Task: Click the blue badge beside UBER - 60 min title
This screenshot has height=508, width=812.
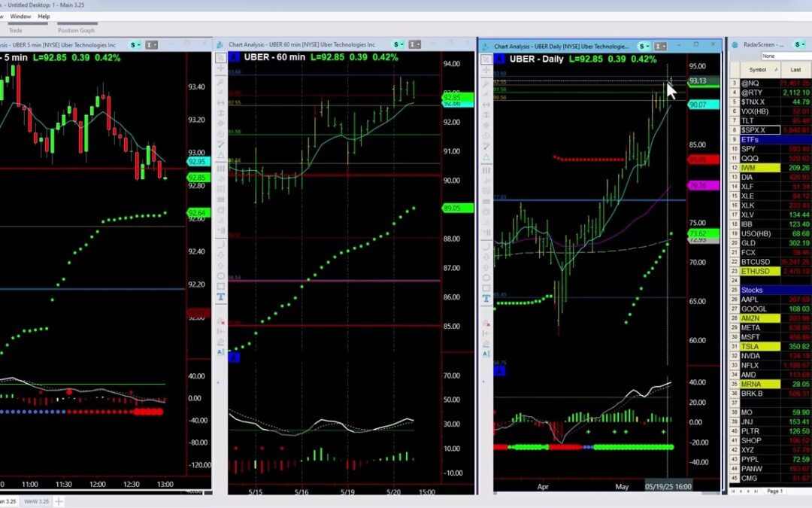Action: [x=234, y=57]
